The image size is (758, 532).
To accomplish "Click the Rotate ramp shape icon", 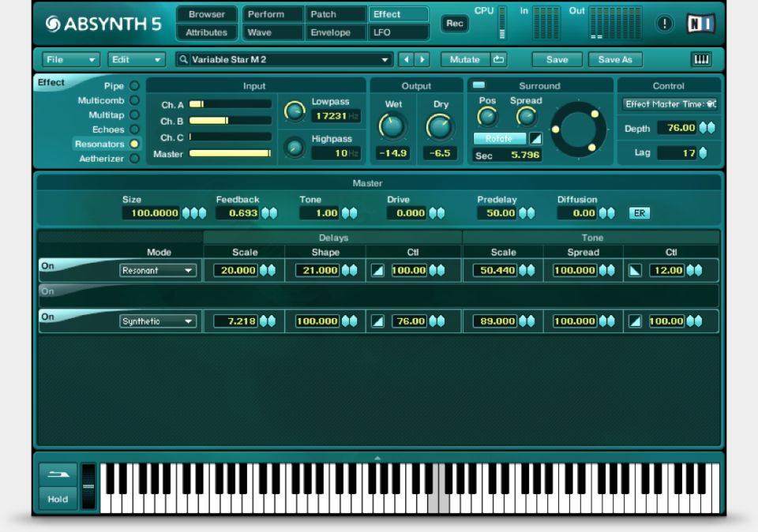I will tap(536, 139).
